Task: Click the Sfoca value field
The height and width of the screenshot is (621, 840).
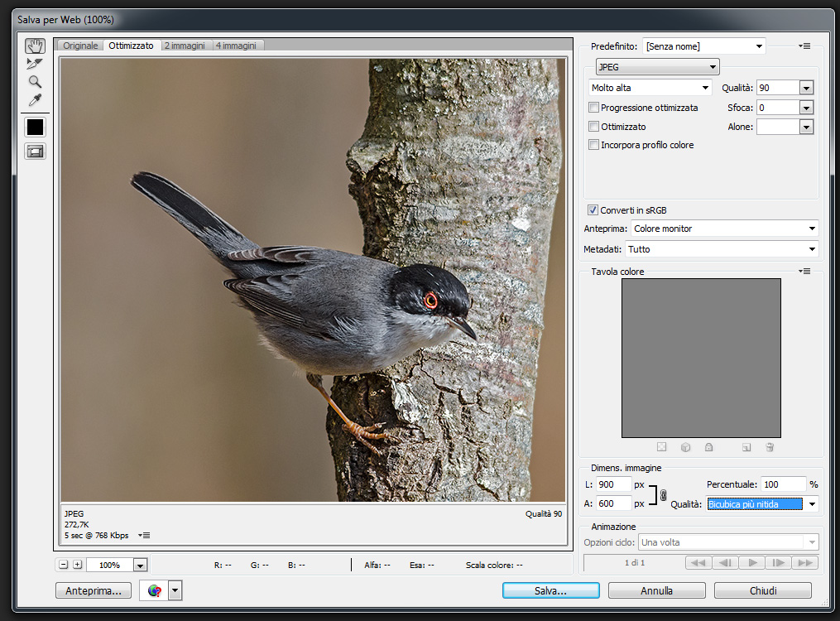Action: (x=778, y=108)
